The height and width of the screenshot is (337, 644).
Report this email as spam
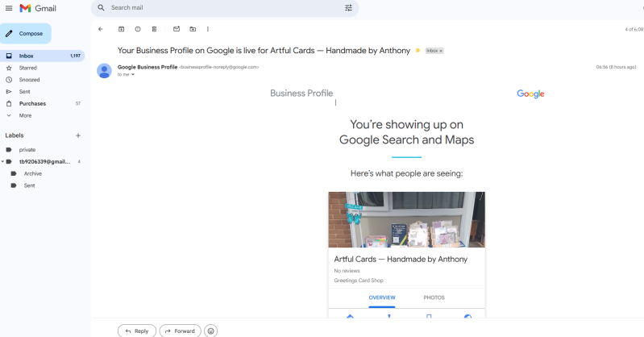138,29
